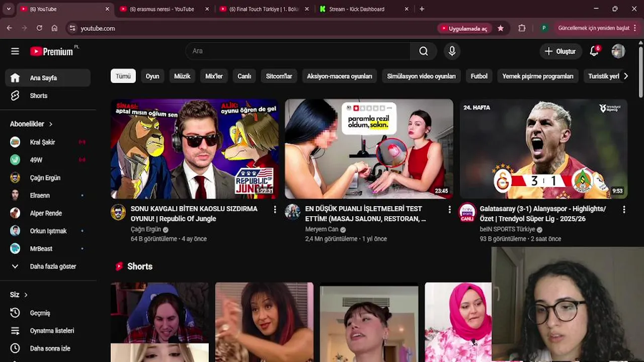Select the Müzik filter chip
Screen dimensions: 644x362
(x=182, y=76)
